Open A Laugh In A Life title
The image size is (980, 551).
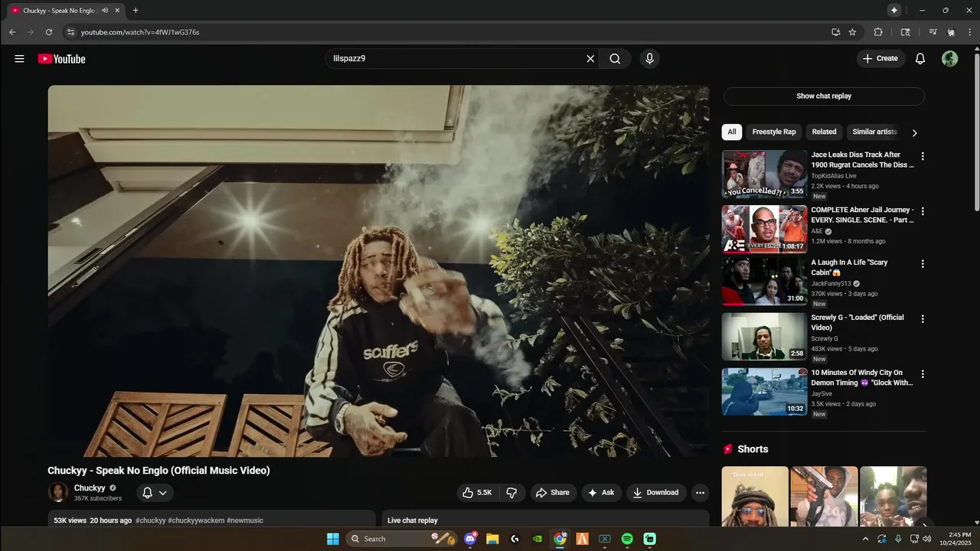[850, 267]
